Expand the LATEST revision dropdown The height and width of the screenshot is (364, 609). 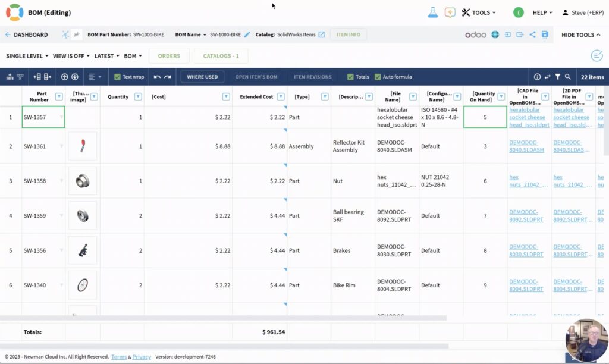[x=107, y=56]
